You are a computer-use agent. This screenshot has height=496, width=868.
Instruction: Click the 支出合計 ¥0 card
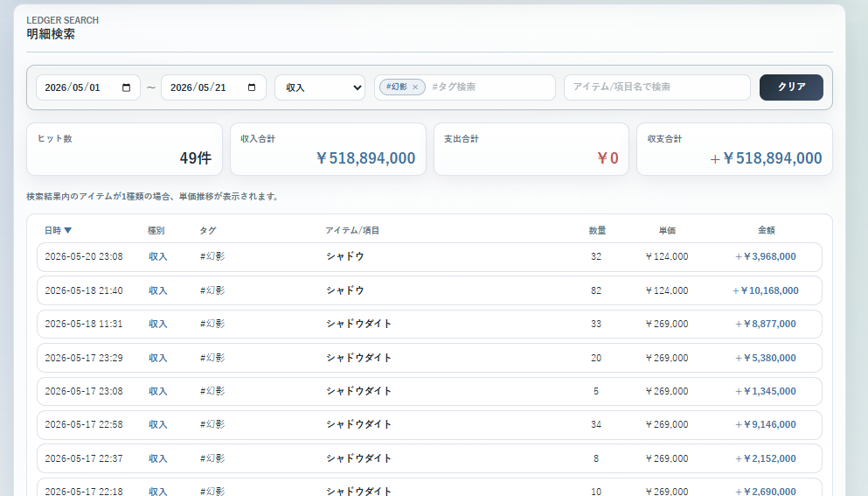click(531, 149)
